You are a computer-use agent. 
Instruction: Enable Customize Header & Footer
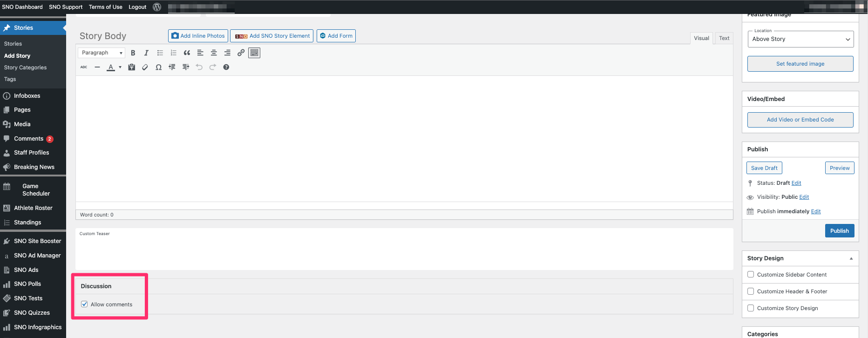pos(751,291)
